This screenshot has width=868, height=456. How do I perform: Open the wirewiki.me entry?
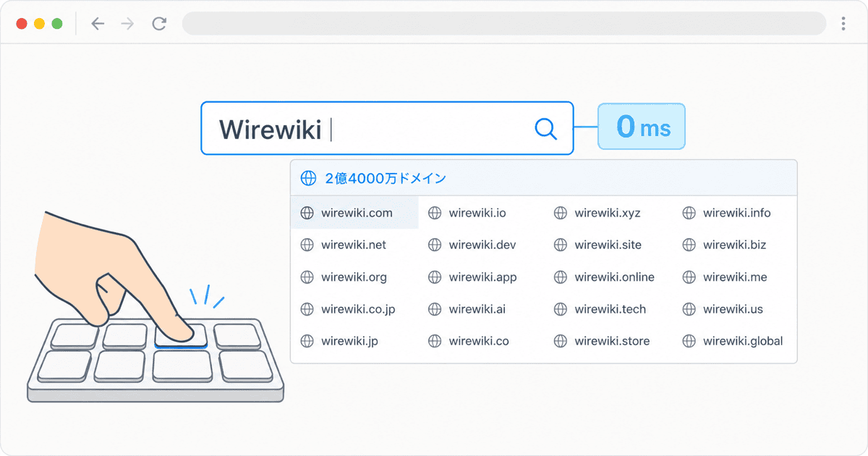735,277
